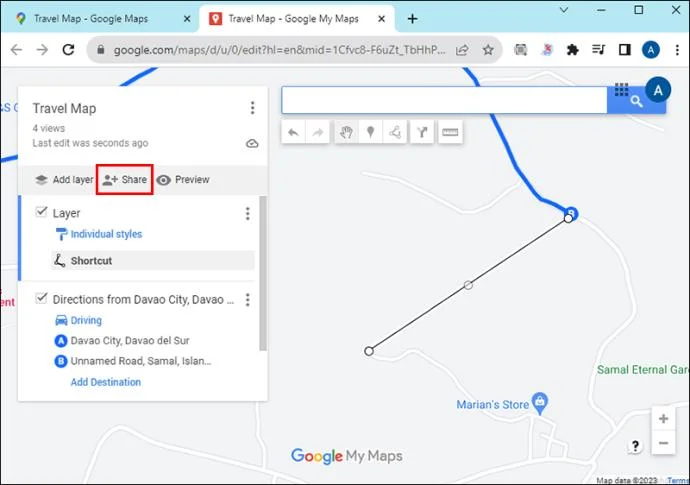Close the Google My Maps tab
Screen dimensions: 690x485
point(382,19)
